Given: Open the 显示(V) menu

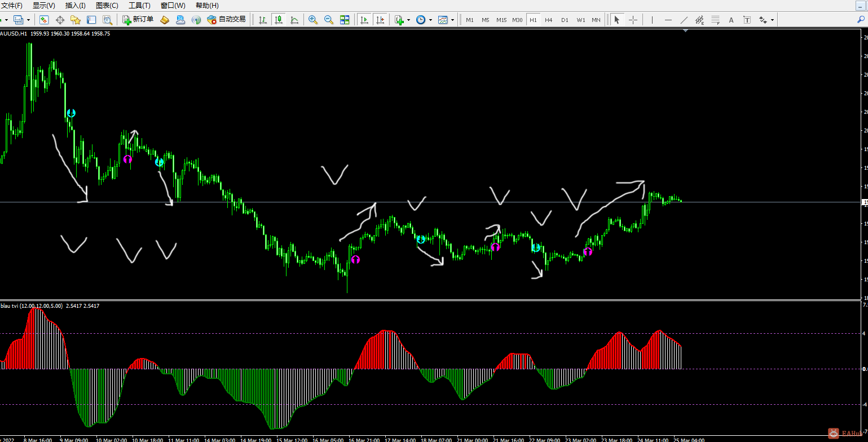Looking at the screenshot, I should coord(43,5).
